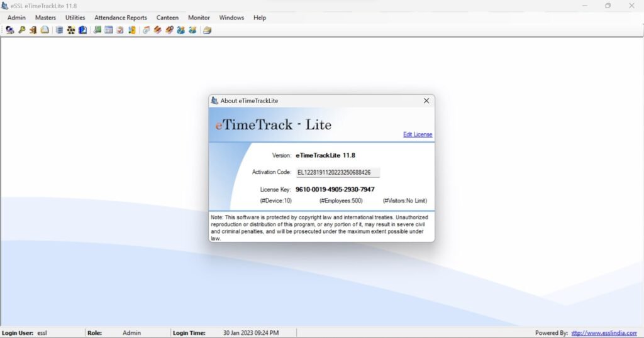Open the Masters menu
This screenshot has height=338, width=644.
[45, 18]
